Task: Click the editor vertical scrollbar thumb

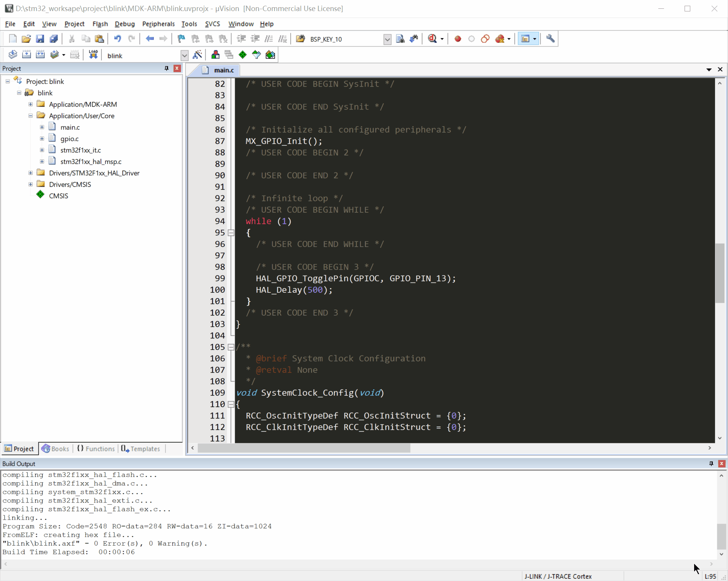Action: tap(720, 273)
